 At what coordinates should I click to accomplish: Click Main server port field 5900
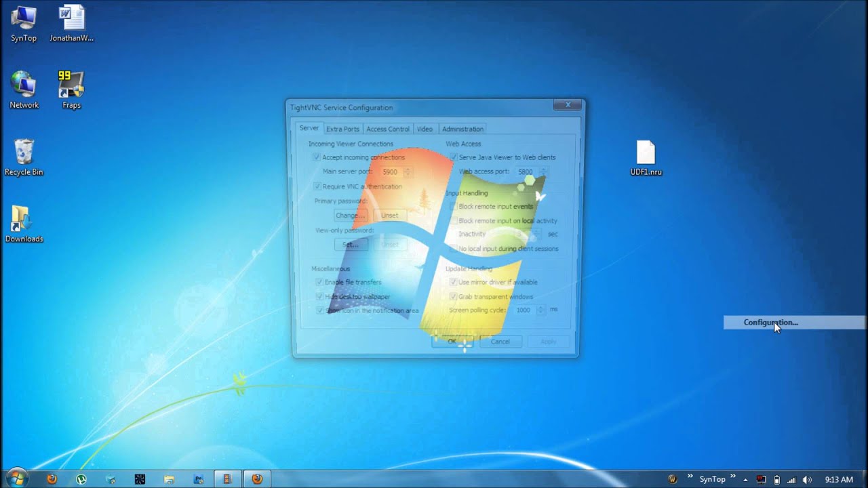(x=391, y=172)
